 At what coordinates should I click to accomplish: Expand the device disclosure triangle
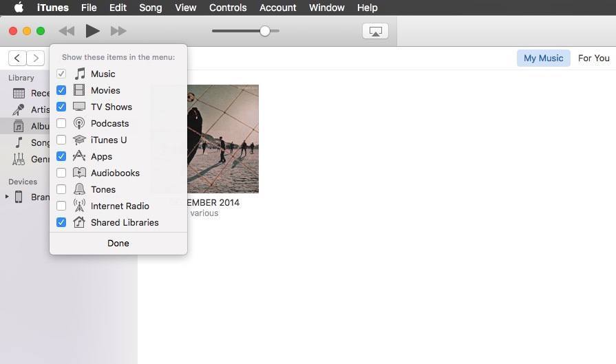(8, 197)
